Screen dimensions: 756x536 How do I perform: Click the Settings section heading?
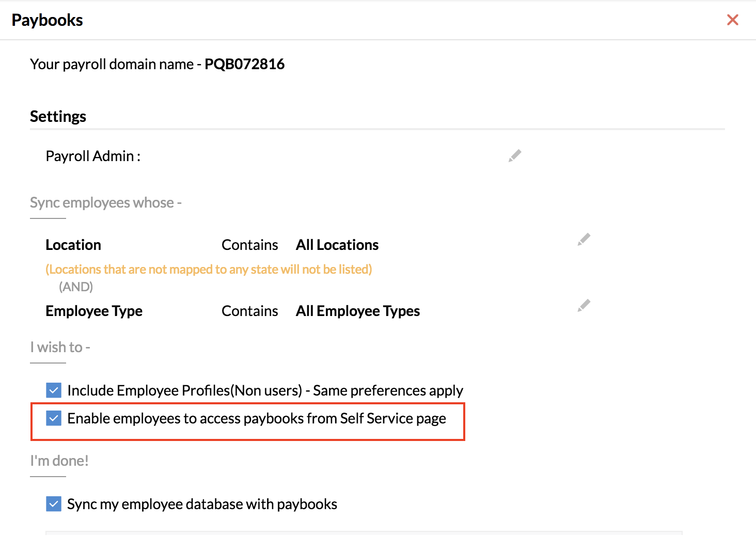click(x=58, y=116)
